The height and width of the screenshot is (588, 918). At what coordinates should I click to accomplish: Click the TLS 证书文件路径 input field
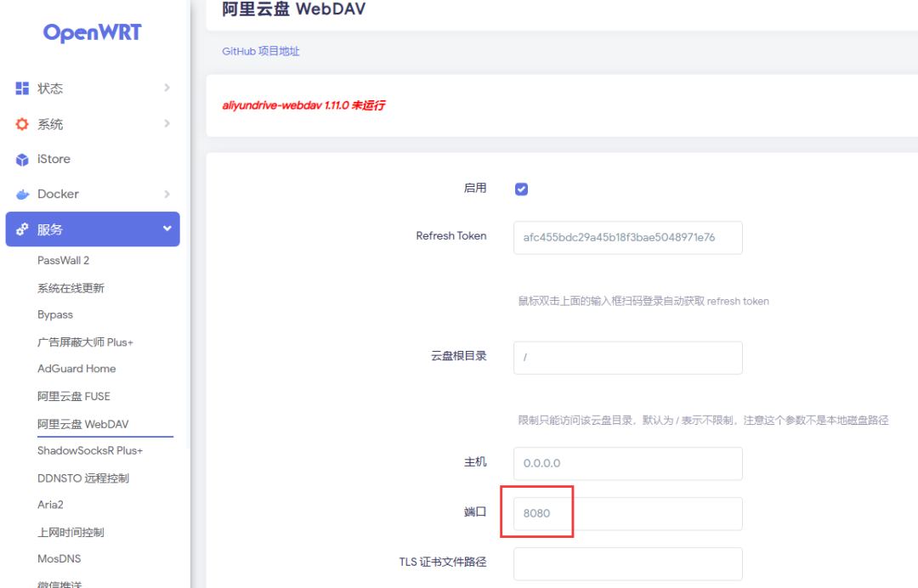click(x=627, y=564)
